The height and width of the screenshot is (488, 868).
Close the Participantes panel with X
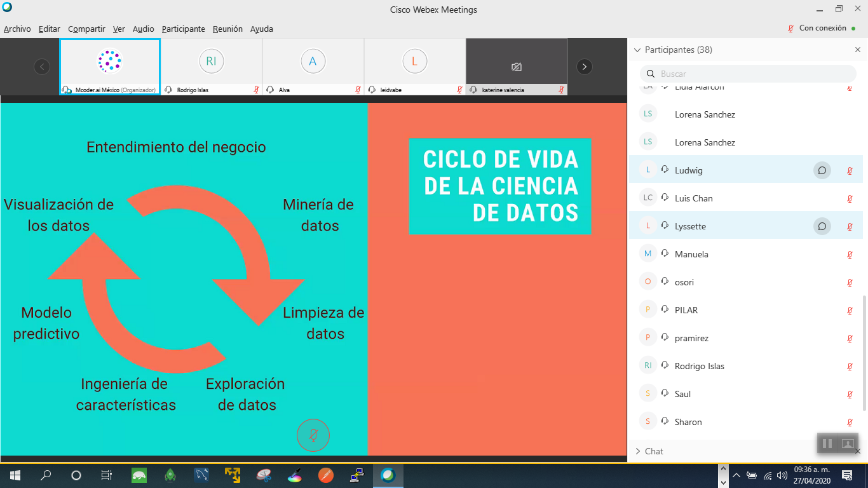click(858, 50)
